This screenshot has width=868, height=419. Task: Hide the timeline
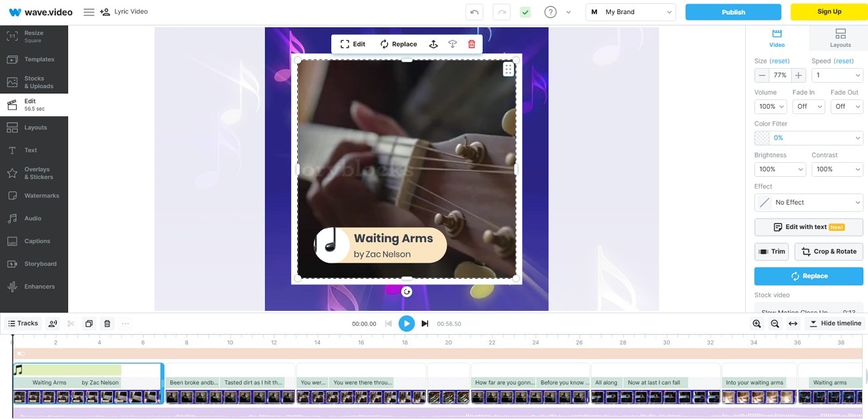835,324
